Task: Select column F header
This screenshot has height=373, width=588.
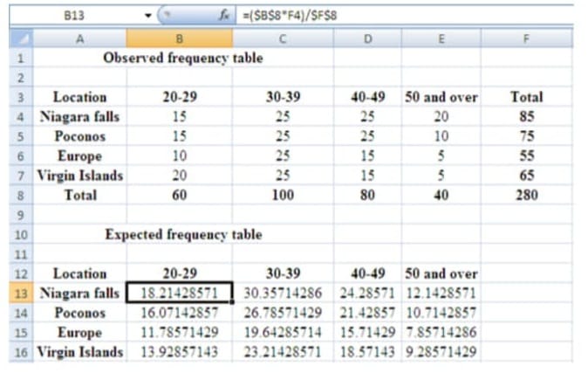Action: 526,38
